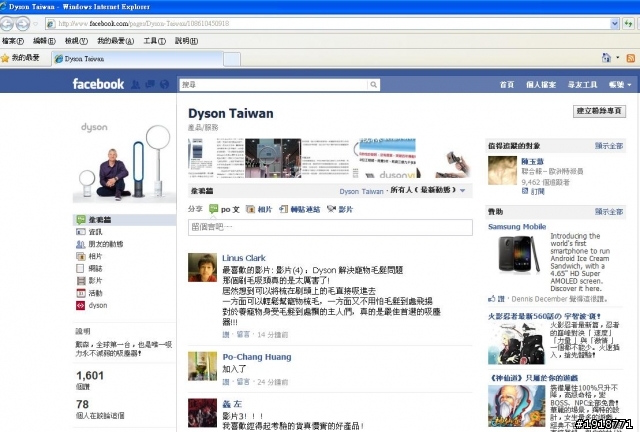Click the browser Back button
640x432 pixels.
tap(7, 24)
